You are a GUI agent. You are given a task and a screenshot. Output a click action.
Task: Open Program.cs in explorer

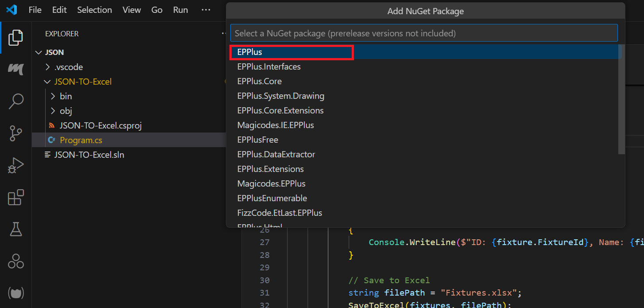(x=81, y=140)
